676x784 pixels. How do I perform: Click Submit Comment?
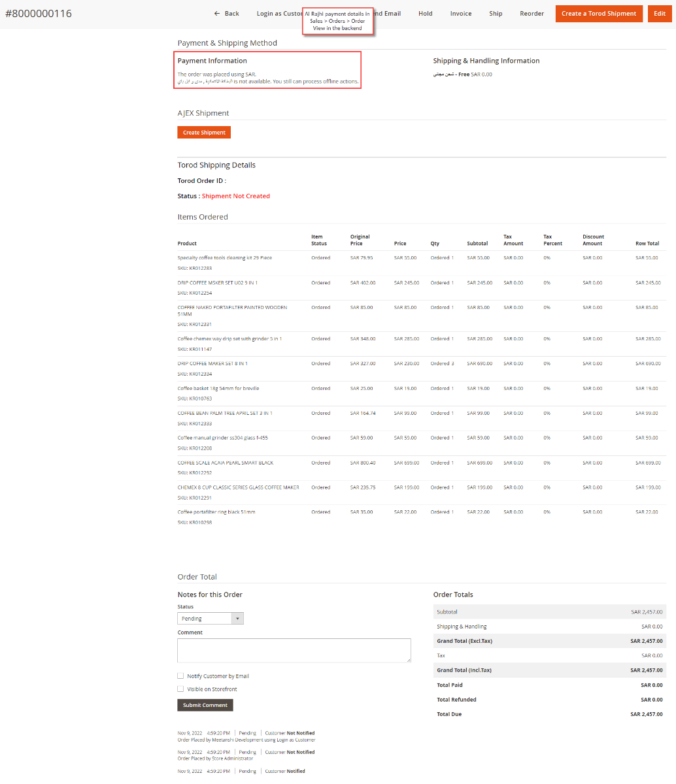click(x=205, y=705)
